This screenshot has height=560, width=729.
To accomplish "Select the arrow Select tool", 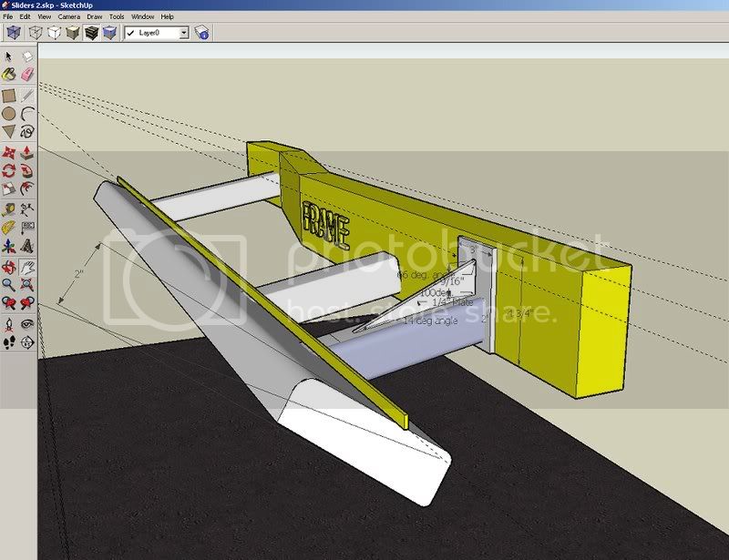I will coord(9,56).
